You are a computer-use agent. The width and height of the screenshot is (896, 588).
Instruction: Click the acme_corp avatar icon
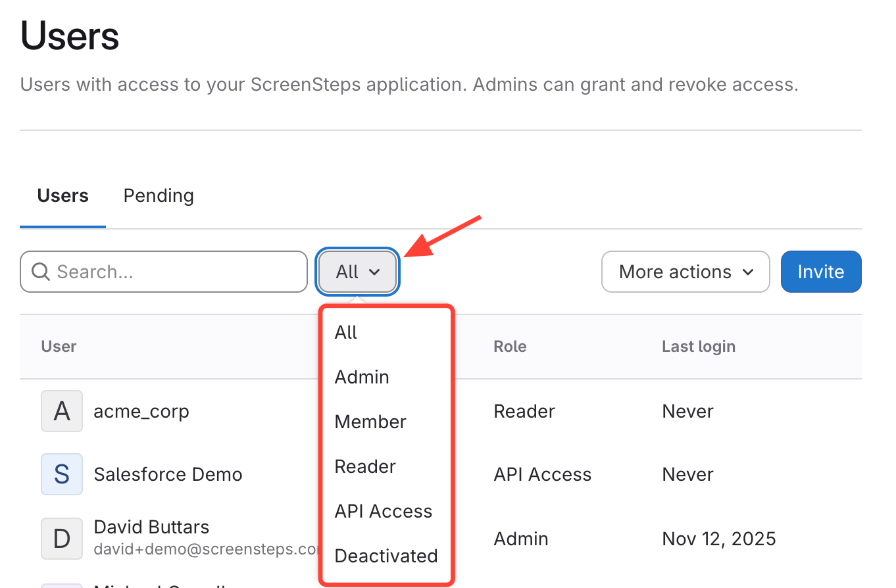(x=62, y=411)
